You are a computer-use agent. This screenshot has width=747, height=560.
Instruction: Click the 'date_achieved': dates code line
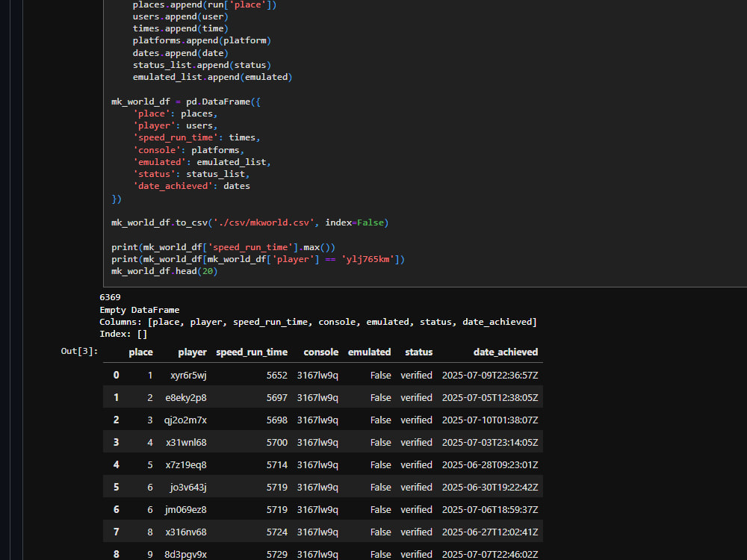coord(191,186)
